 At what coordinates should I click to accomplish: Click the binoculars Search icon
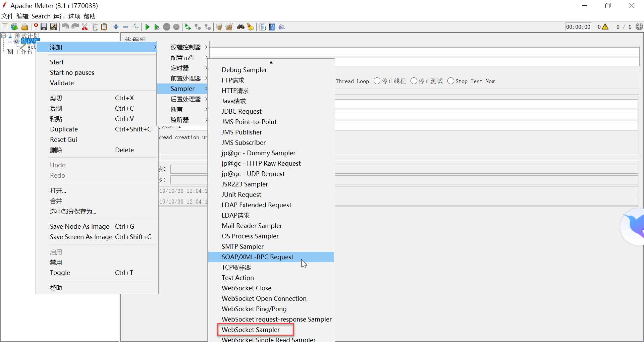[x=240, y=27]
